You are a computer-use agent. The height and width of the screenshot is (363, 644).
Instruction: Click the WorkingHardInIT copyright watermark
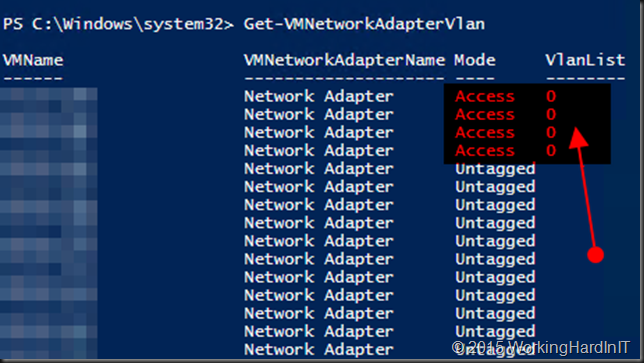(540, 347)
